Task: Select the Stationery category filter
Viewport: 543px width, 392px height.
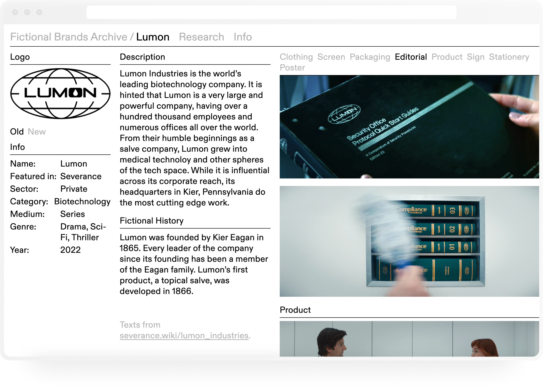Action: [509, 57]
